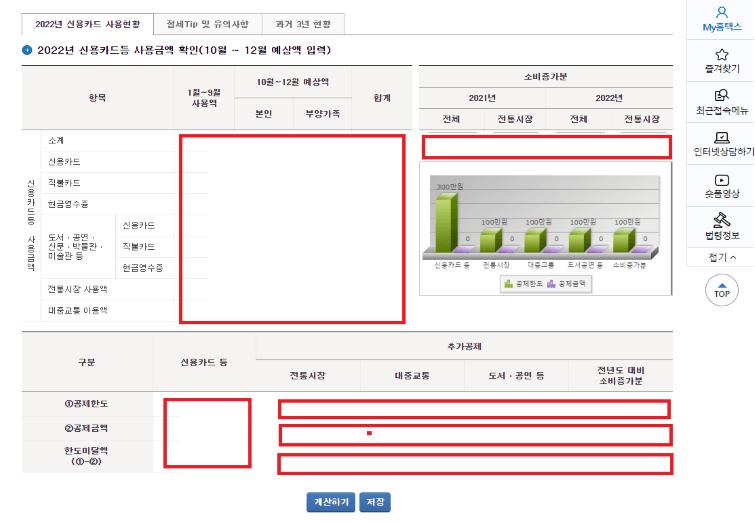Open the 숏폼영상 video icon
This screenshot has width=755, height=523.
(721, 186)
